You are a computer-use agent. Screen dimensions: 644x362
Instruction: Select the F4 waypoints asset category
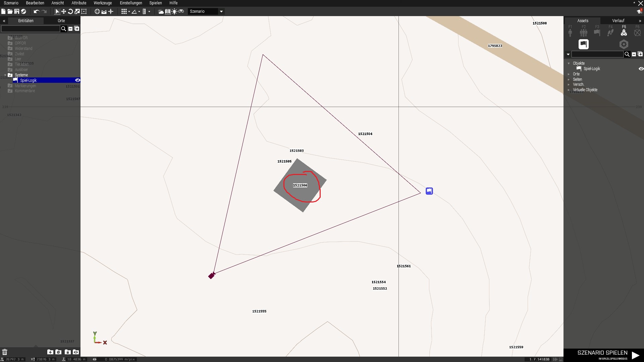click(610, 33)
